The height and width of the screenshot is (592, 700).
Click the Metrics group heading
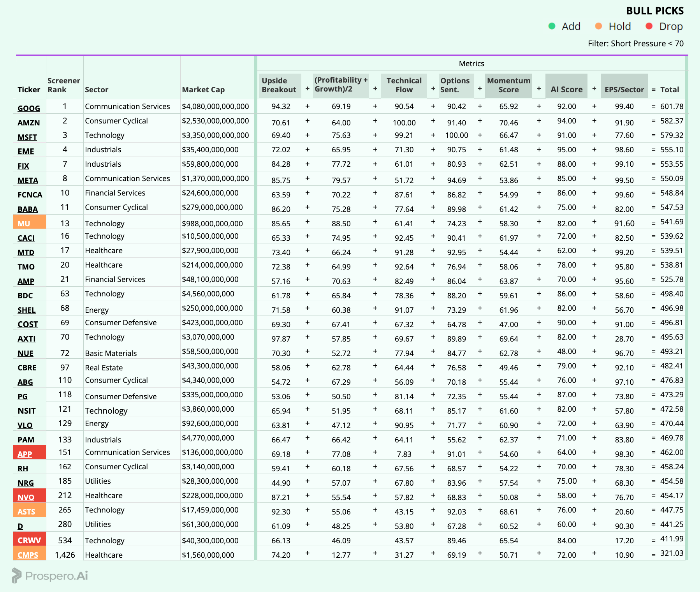coord(471,63)
